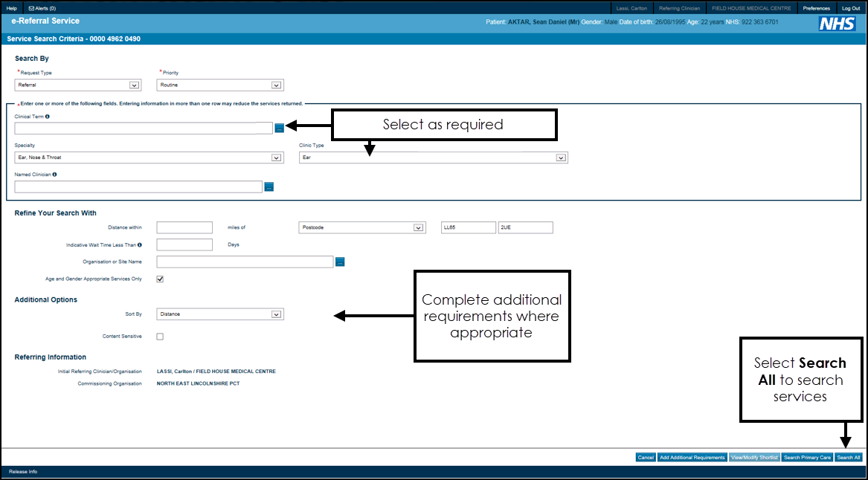Click the NHS logo
This screenshot has width=868, height=480.
point(837,24)
